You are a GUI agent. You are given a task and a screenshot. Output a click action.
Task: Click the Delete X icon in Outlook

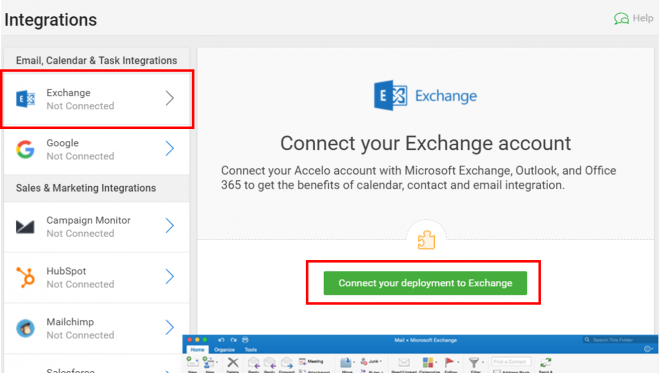tap(233, 362)
